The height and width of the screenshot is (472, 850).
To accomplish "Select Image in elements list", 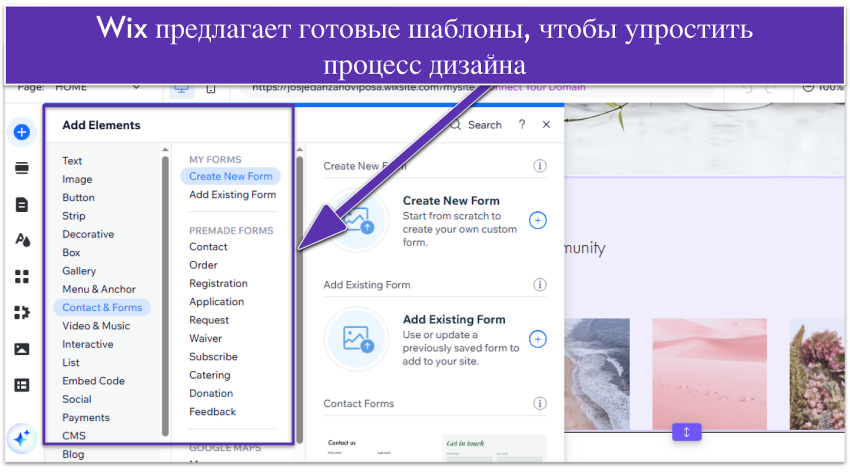I will (77, 179).
